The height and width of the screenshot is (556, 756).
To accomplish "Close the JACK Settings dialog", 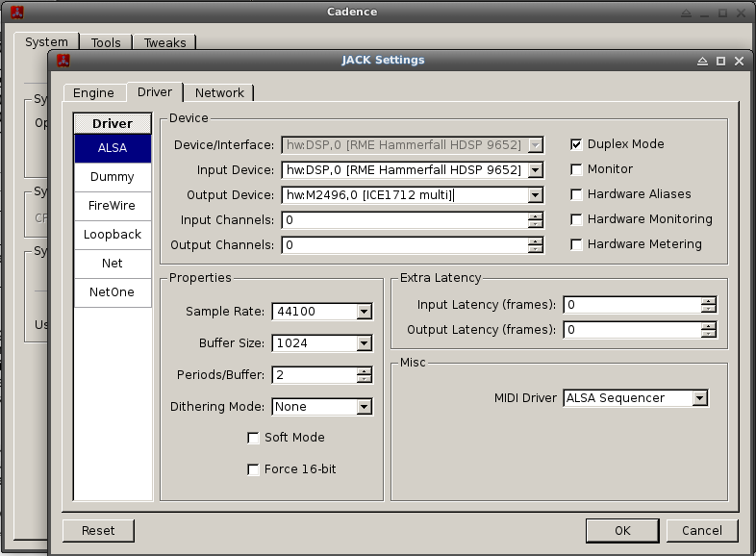I will tap(739, 61).
